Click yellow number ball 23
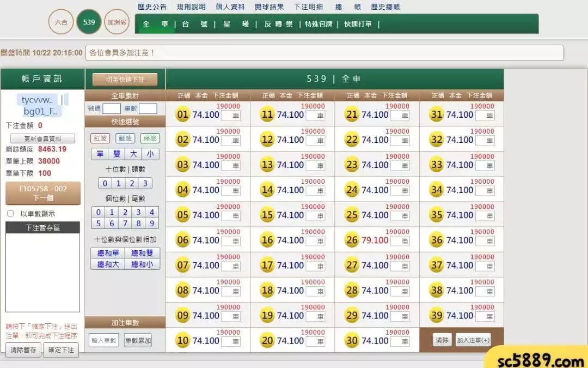 point(352,165)
